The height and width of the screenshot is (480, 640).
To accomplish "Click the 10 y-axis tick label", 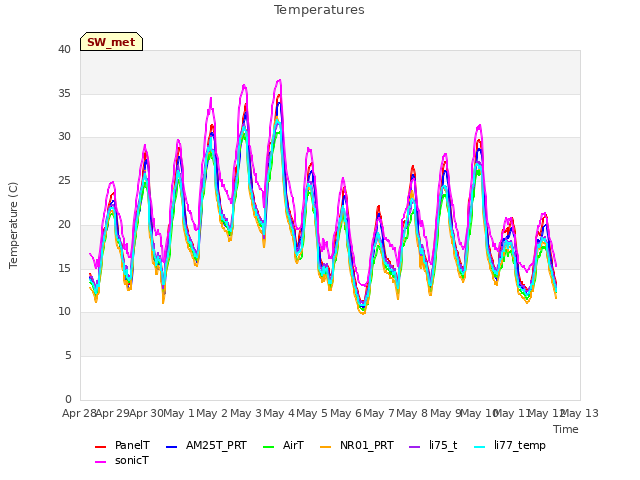I will (64, 311).
